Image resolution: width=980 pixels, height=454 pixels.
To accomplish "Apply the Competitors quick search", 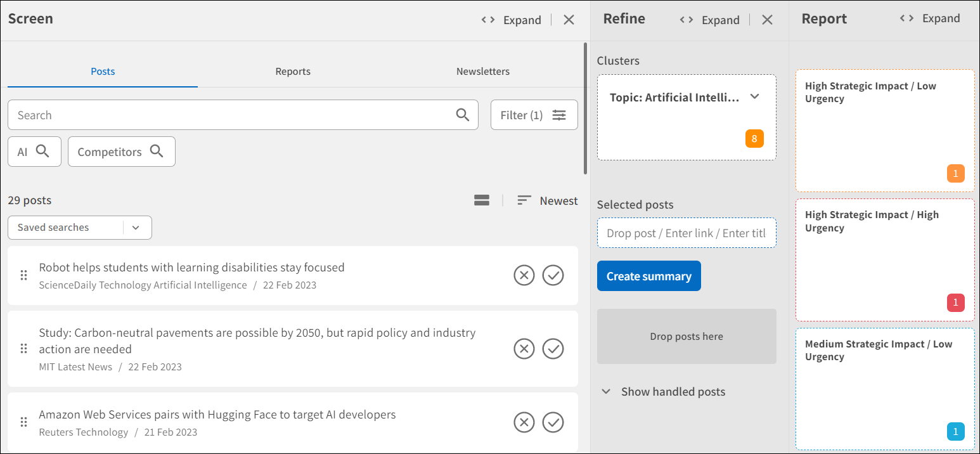I will (x=121, y=152).
